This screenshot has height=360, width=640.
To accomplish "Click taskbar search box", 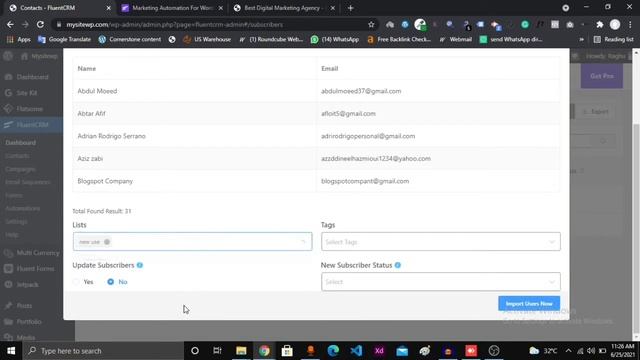I will [103, 351].
